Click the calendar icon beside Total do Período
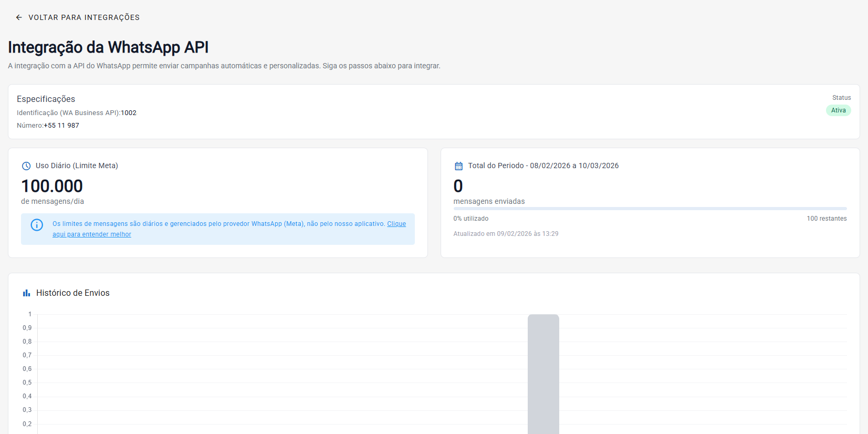Viewport: 868px width, 434px height. pyautogui.click(x=458, y=166)
